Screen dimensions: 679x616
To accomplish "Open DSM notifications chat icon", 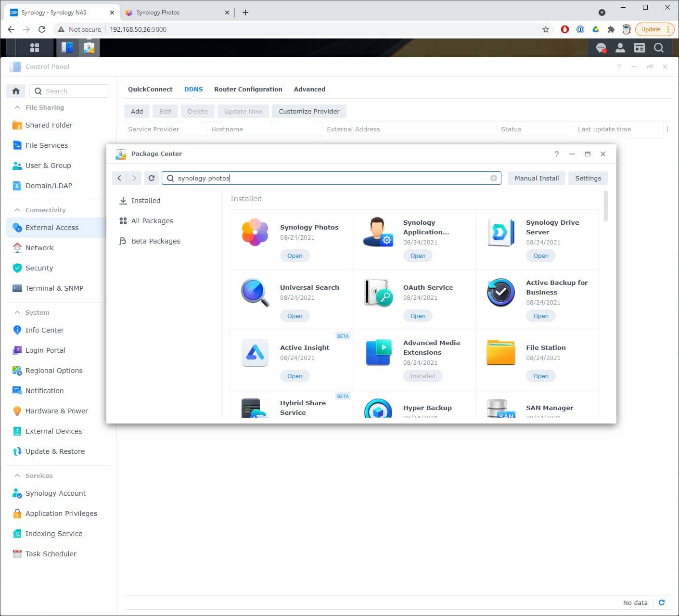I will point(601,48).
